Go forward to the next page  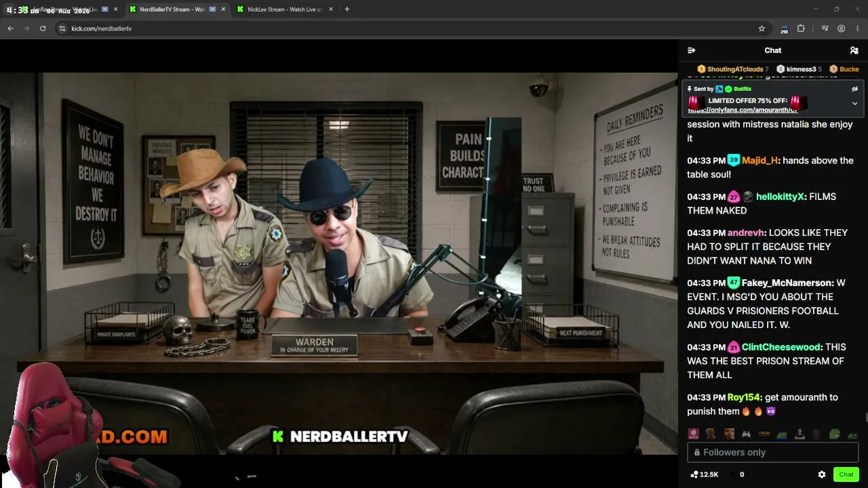[26, 28]
